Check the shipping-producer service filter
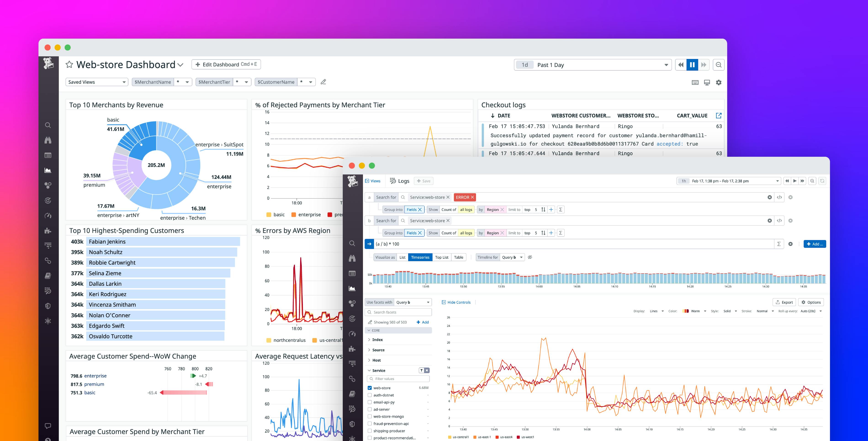Viewport: 868px width, 441px height. 370,430
